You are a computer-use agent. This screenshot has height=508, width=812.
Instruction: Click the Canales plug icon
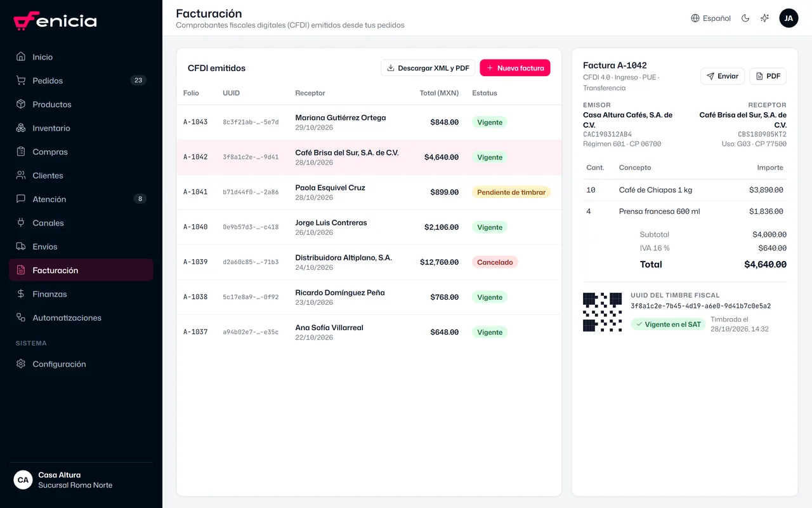(x=21, y=223)
